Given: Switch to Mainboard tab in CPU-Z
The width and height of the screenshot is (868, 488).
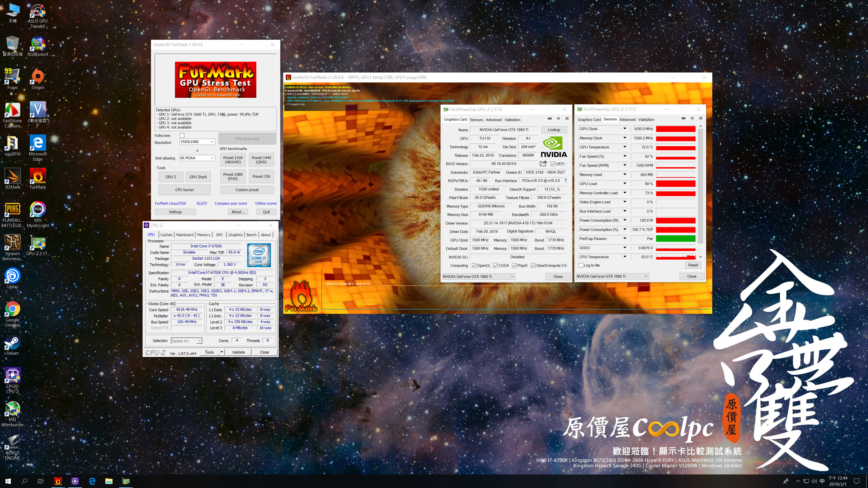Looking at the screenshot, I should tap(185, 235).
